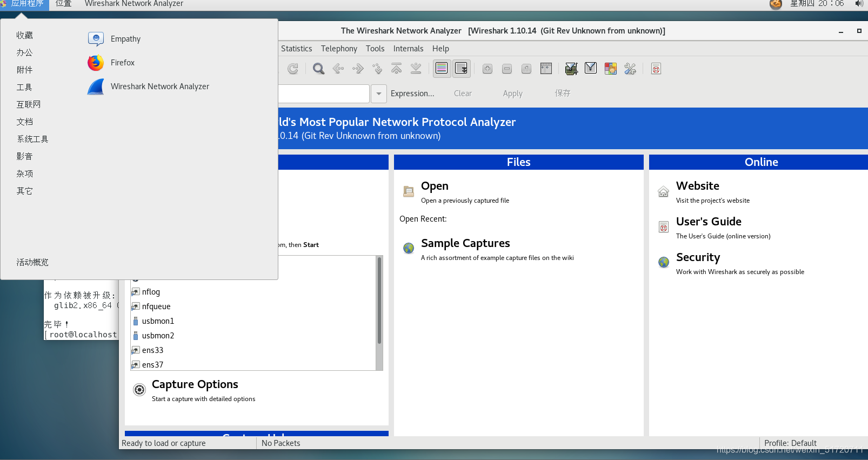This screenshot has height=460, width=868.
Task: Click the Reload capture file icon
Action: pos(293,69)
